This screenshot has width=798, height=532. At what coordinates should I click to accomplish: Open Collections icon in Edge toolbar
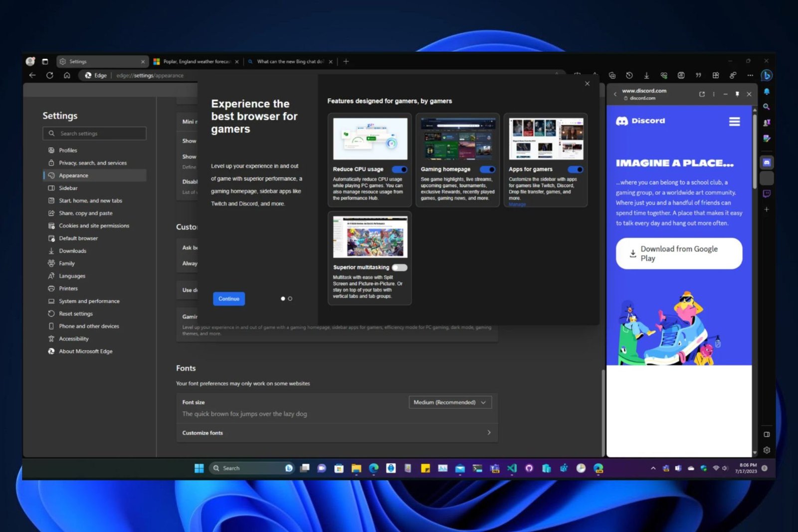[x=612, y=75]
